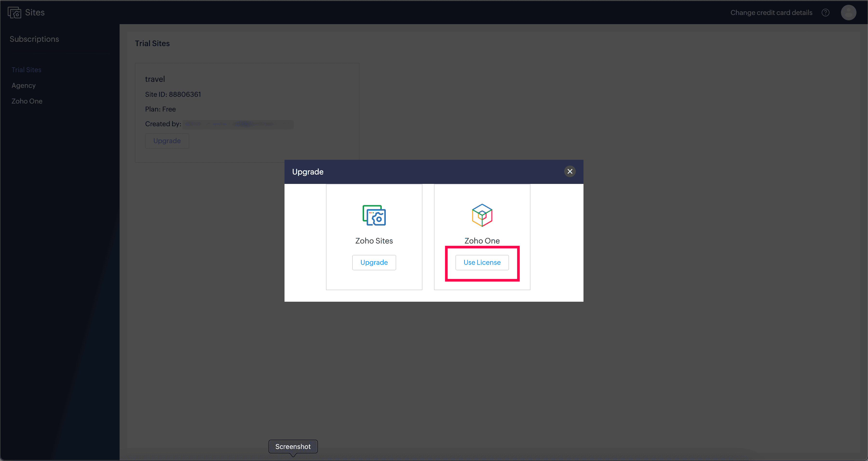The height and width of the screenshot is (461, 868).
Task: Click the Screenshot tooltip label
Action: (293, 447)
